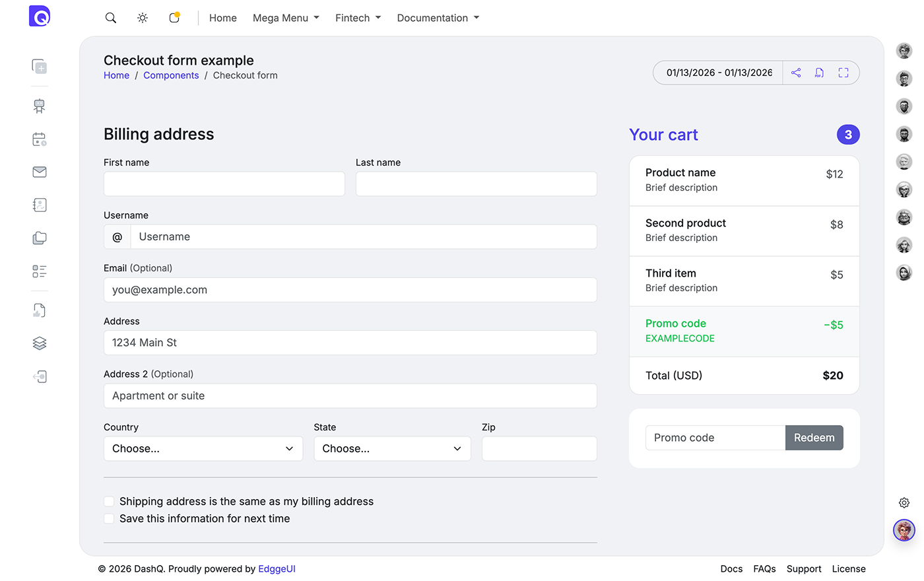Follow the Components breadcrumb link
Viewport: 924px width, 581px height.
pos(171,75)
